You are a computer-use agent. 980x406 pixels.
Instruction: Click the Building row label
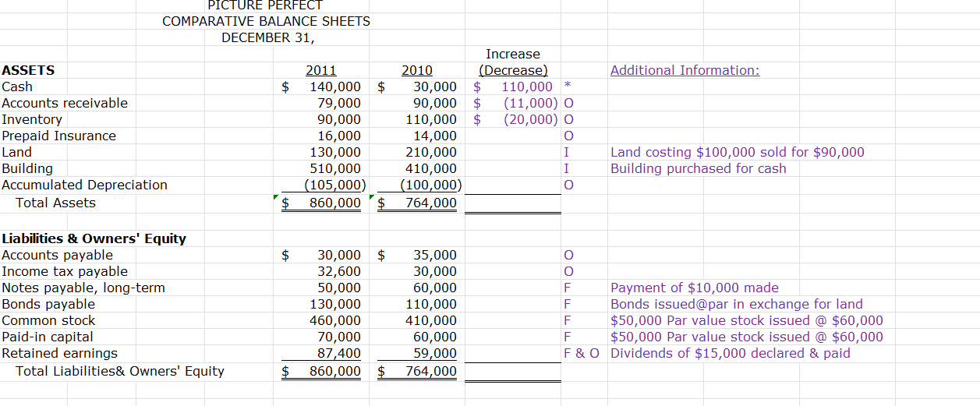(27, 168)
